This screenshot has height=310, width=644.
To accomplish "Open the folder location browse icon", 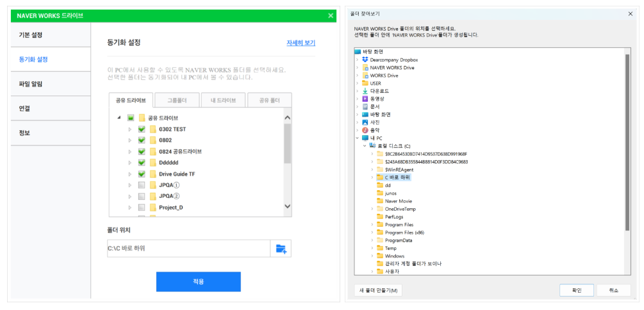I will pyautogui.click(x=281, y=249).
